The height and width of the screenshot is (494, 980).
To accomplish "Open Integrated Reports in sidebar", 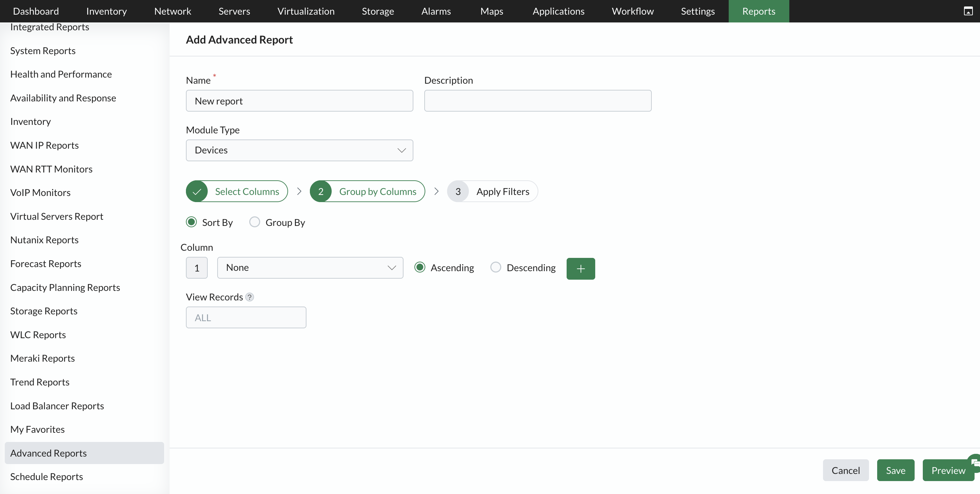I will pos(49,27).
